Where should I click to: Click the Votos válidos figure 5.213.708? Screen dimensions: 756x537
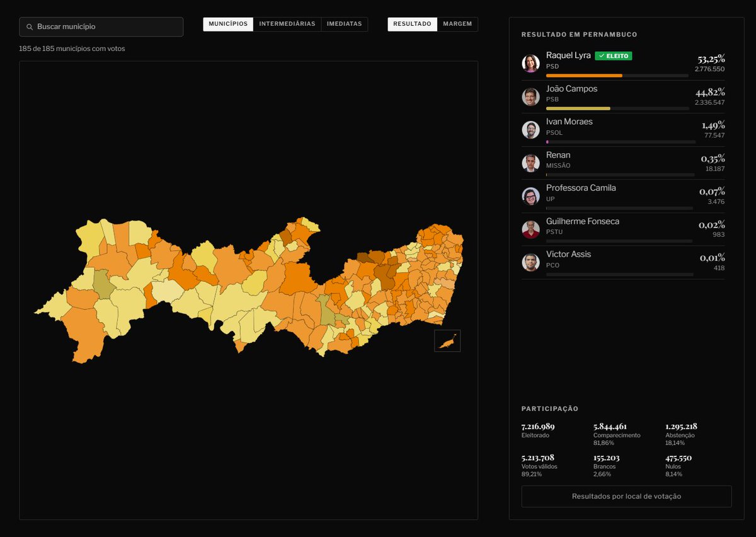[537, 458]
